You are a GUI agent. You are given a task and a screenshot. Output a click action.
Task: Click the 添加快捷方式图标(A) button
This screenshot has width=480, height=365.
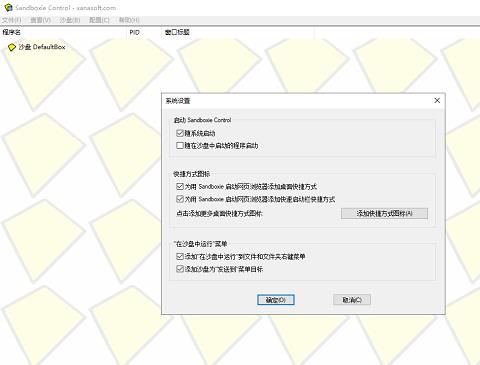(x=384, y=214)
